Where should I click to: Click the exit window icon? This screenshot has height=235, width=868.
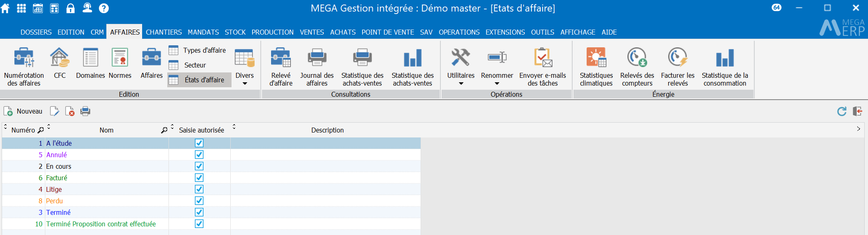tap(857, 111)
